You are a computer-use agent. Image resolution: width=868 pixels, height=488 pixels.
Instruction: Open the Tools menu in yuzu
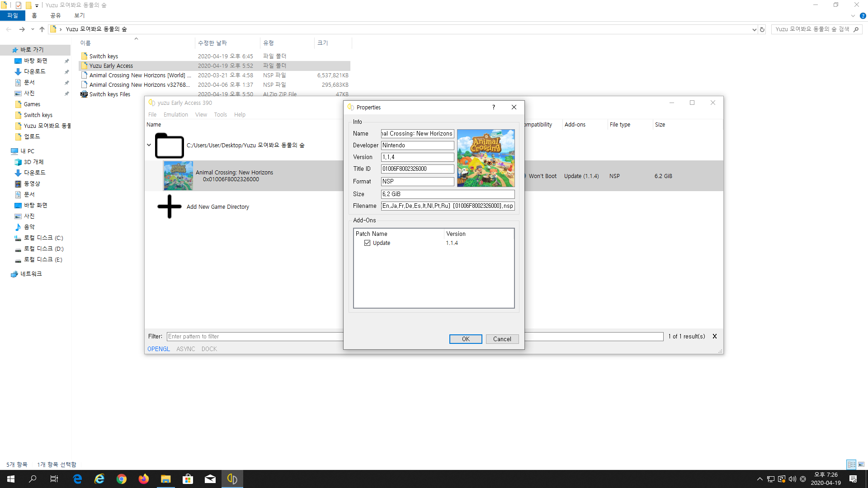tap(220, 115)
